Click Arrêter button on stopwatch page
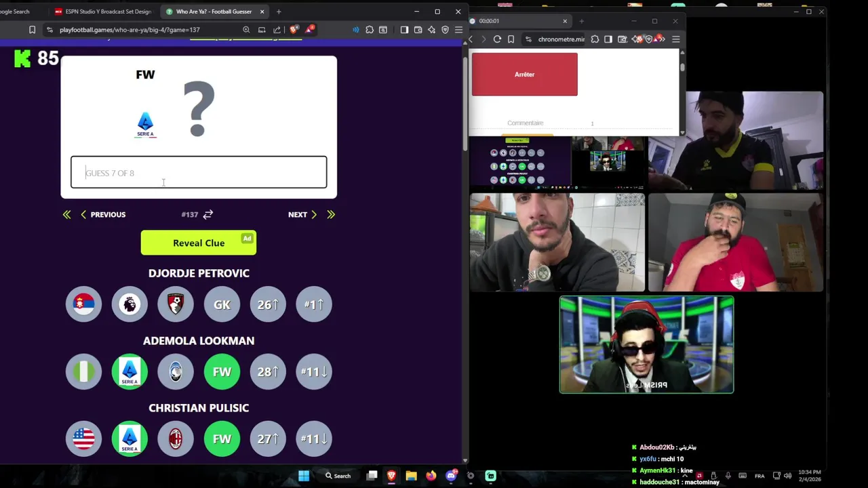 click(524, 75)
